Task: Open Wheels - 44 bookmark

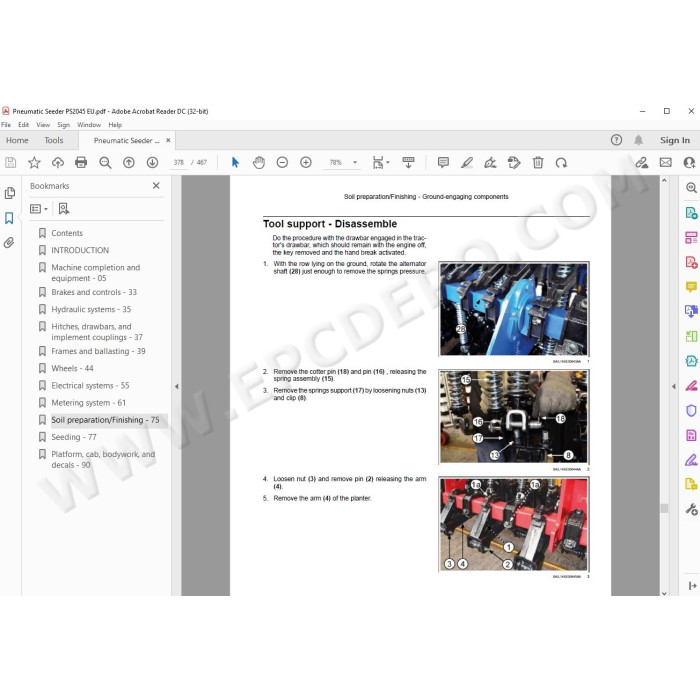Action: [72, 368]
